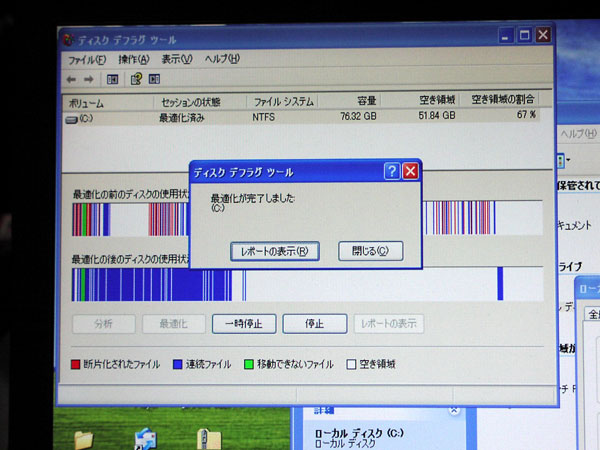
Task: Click the Disk Defragmenter title bar app icon
Action: [68, 40]
